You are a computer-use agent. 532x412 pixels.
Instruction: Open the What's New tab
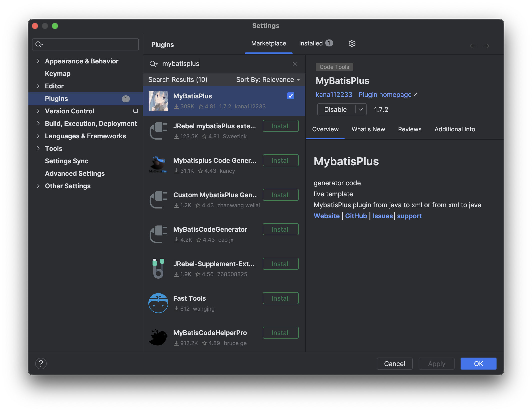coord(368,129)
